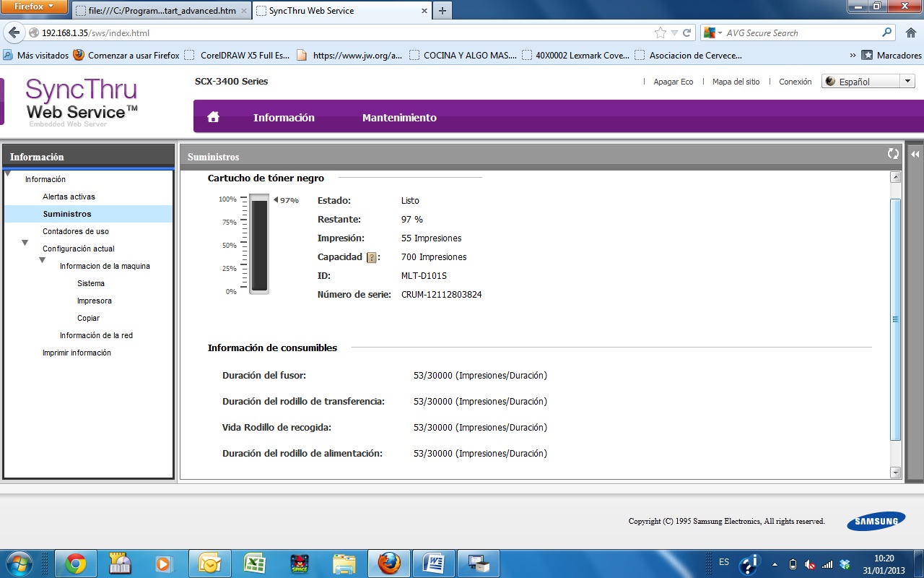
Task: Open Sistema tree item
Action: click(x=91, y=283)
